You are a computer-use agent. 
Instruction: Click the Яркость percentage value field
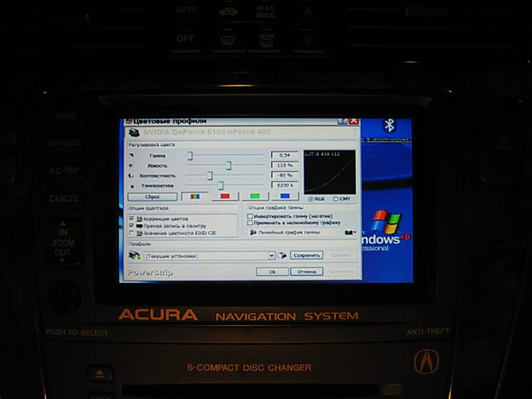coord(285,165)
